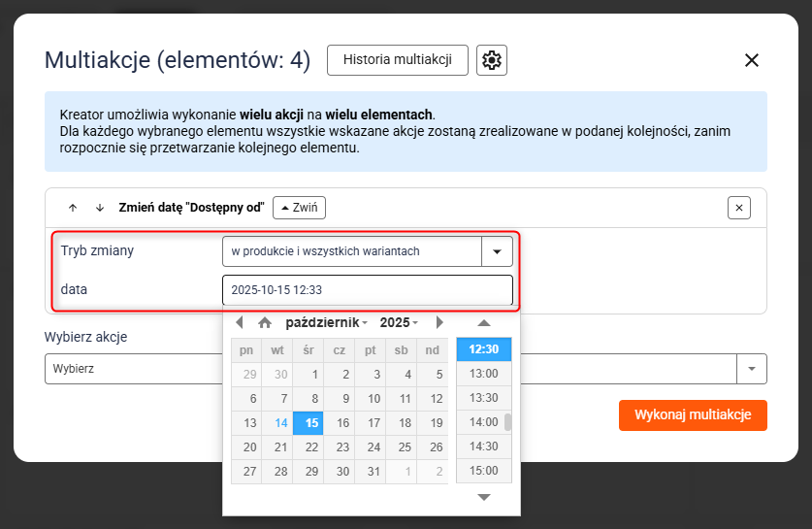The height and width of the screenshot is (529, 812).
Task: Open the październik month selector
Action: pyautogui.click(x=326, y=322)
